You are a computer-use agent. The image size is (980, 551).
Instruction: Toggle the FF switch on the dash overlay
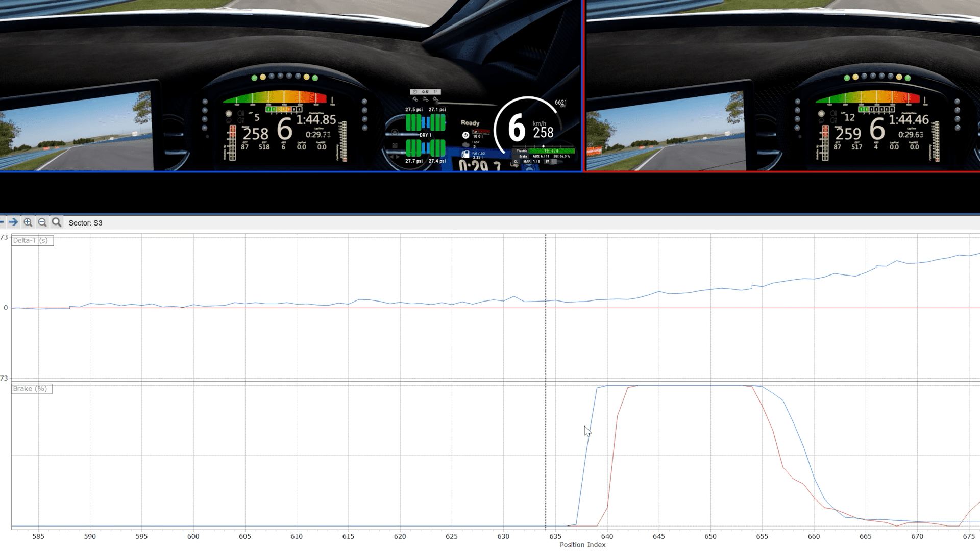pyautogui.click(x=547, y=162)
